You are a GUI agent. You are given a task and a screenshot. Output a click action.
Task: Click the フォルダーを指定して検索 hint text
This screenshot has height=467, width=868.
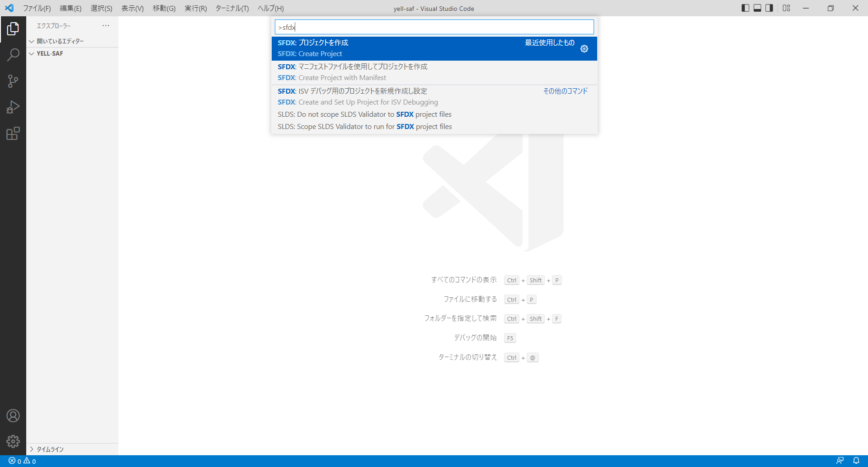point(460,319)
